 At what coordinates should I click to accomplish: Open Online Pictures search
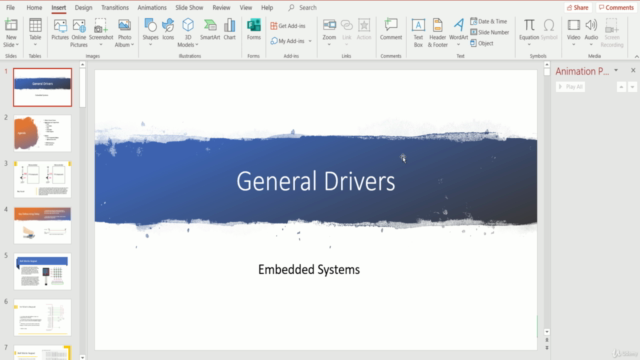point(79,33)
